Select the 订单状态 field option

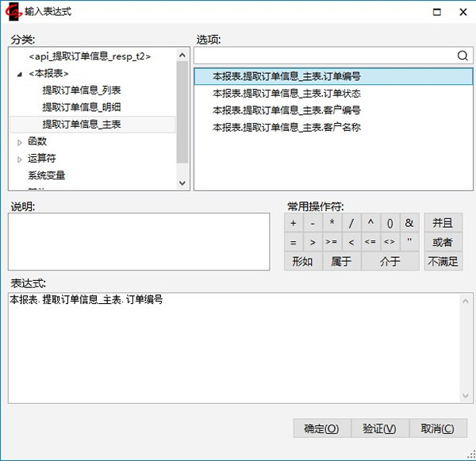click(x=286, y=93)
